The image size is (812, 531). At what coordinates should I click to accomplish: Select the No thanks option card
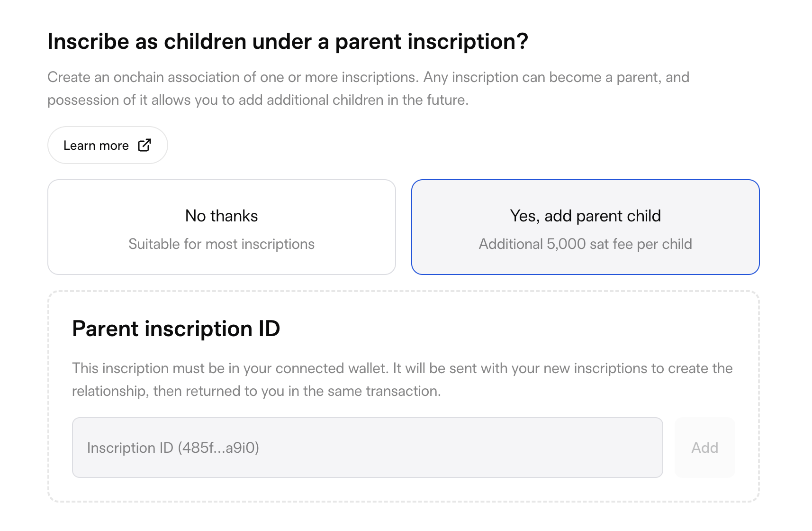pyautogui.click(x=222, y=227)
